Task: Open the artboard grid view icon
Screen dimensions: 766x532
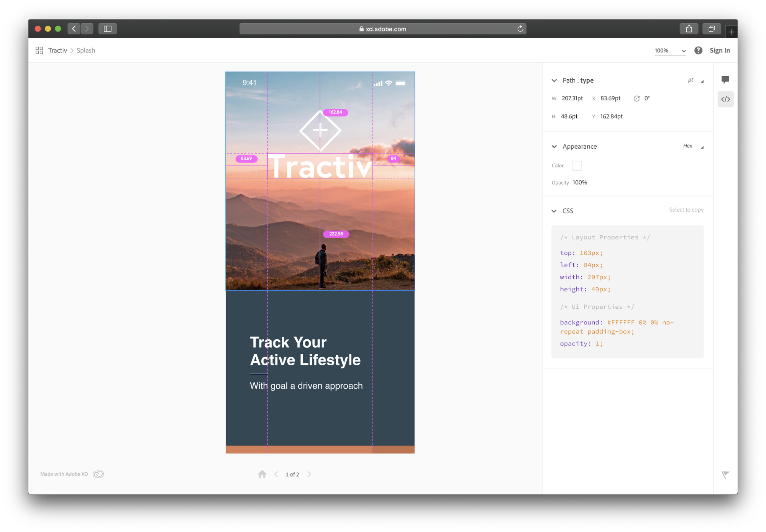Action: pyautogui.click(x=39, y=51)
